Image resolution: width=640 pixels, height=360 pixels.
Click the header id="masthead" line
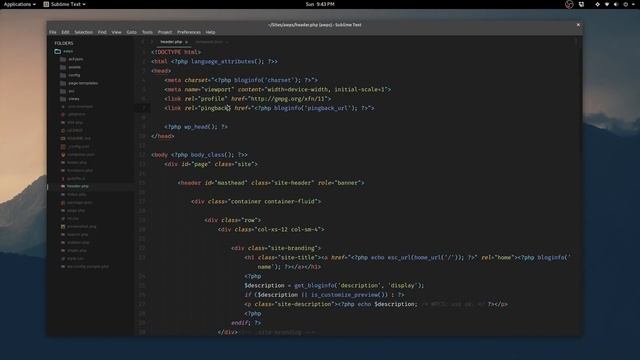(271, 183)
